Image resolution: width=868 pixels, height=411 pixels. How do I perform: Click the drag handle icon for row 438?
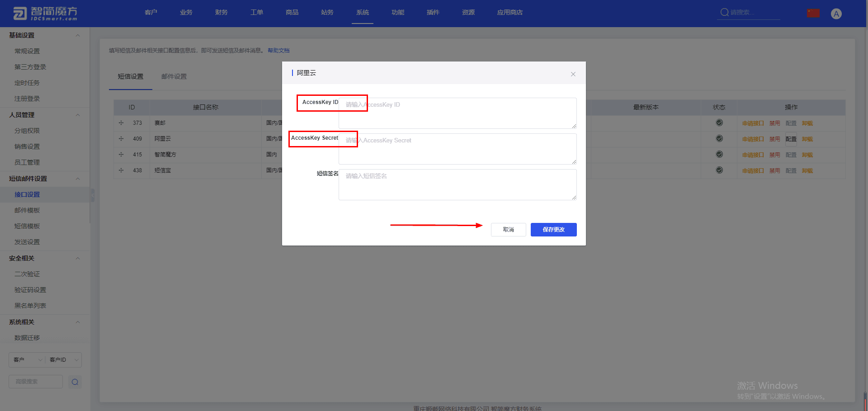pos(121,170)
